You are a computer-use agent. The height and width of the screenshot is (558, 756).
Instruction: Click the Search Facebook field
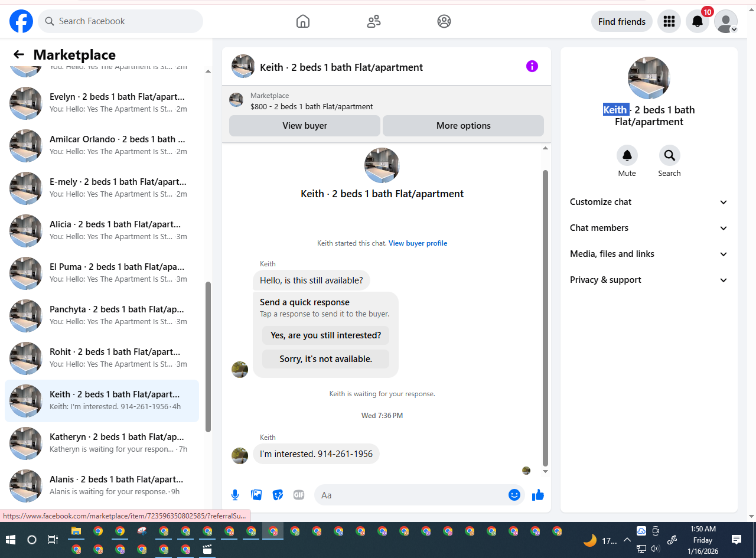click(120, 21)
